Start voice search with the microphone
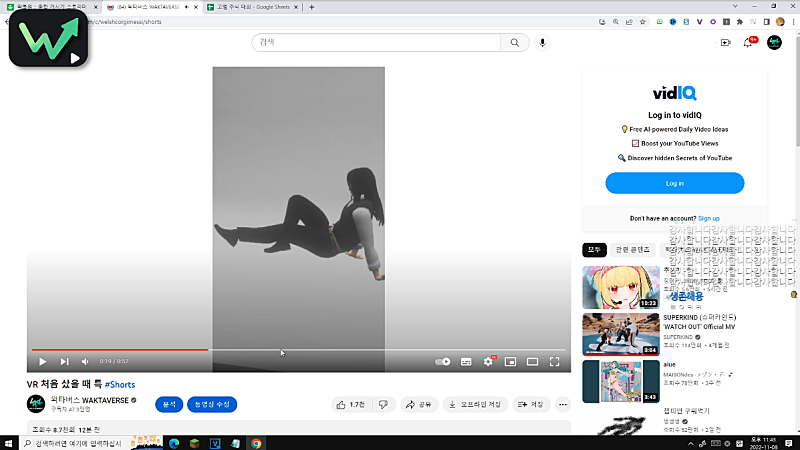The width and height of the screenshot is (800, 450). (542, 42)
